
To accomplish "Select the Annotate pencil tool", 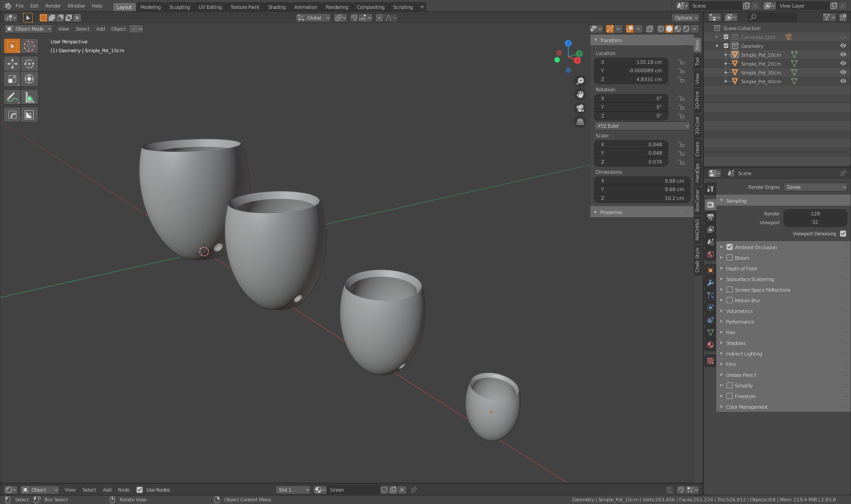I will 12,97.
